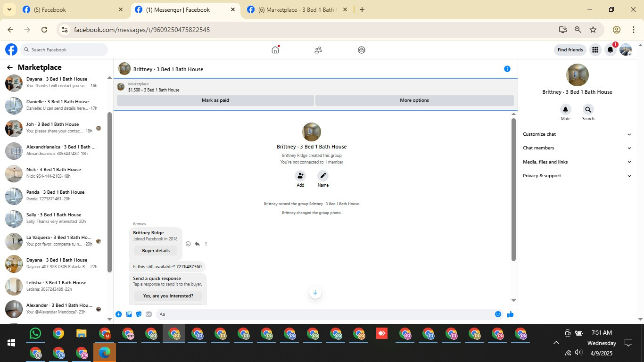The height and width of the screenshot is (362, 644).
Task: Open the Groups icon in top navigation
Action: [362, 49]
